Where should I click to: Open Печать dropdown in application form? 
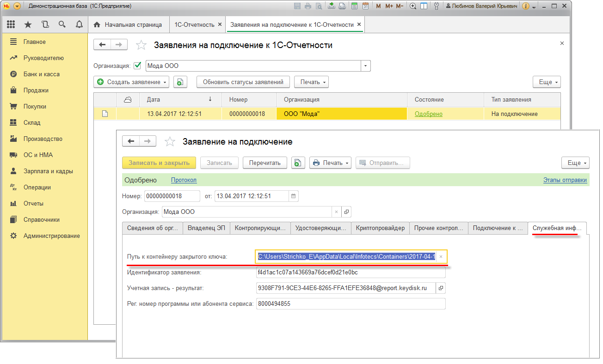(x=331, y=163)
